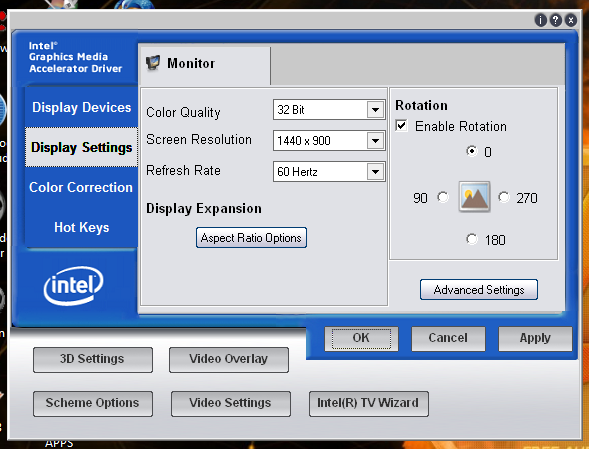Select the 0 degree rotation option

pos(471,151)
